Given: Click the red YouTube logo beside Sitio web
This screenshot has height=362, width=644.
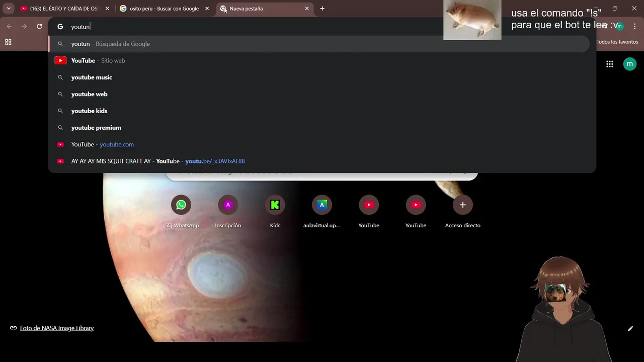Looking at the screenshot, I should pos(60,60).
